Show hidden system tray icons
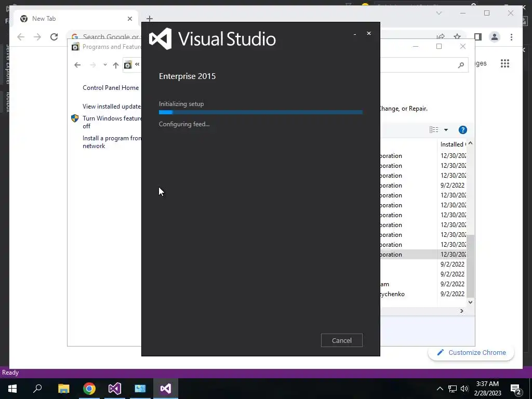Viewport: 532px width, 399px height. click(x=440, y=389)
